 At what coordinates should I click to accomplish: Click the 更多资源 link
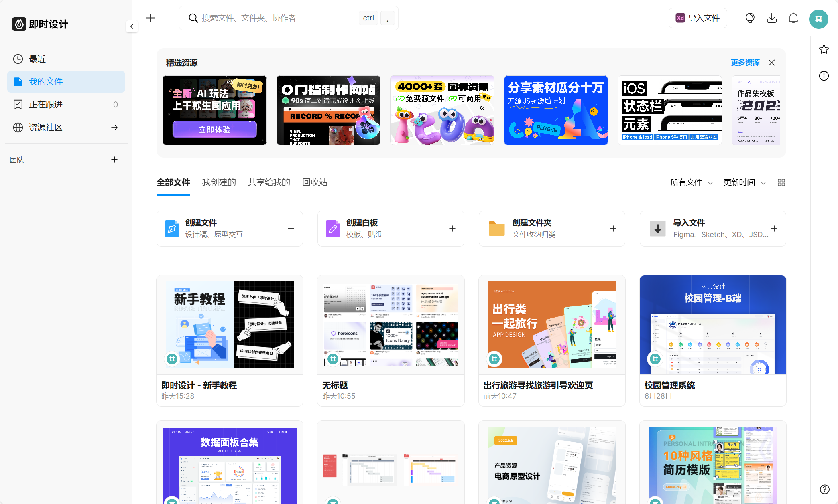[x=745, y=63]
